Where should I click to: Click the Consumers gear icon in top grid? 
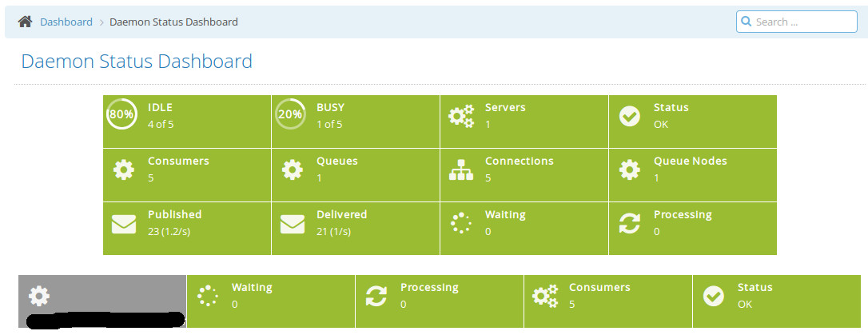pos(124,169)
